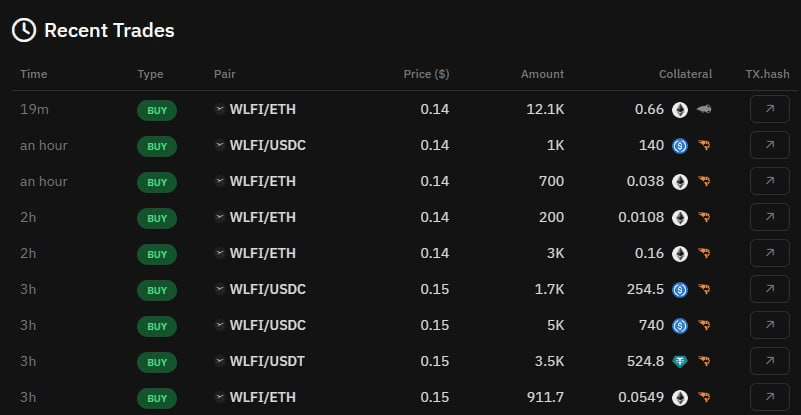
Task: Select the WLFI/USDT pair link
Action: pyautogui.click(x=267, y=361)
